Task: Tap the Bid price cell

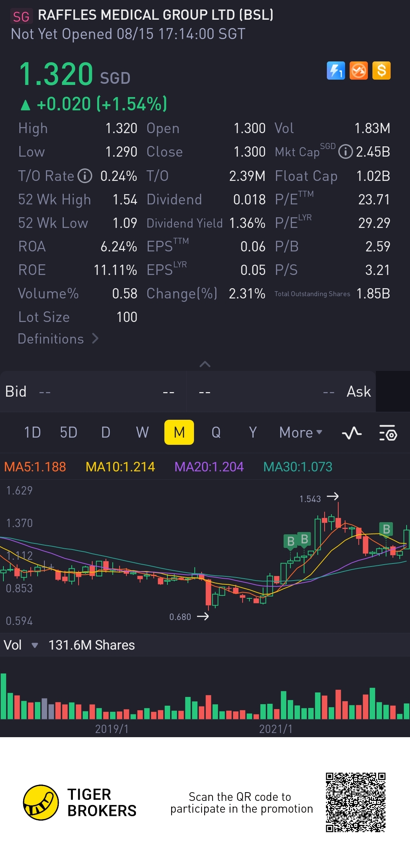Action: [x=93, y=392]
